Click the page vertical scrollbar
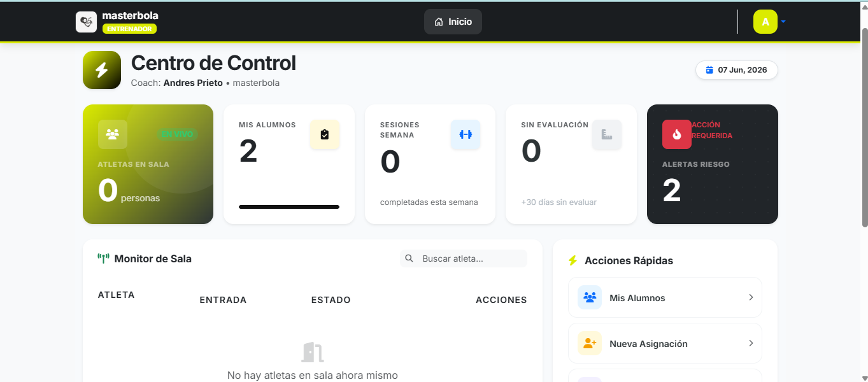 864,127
